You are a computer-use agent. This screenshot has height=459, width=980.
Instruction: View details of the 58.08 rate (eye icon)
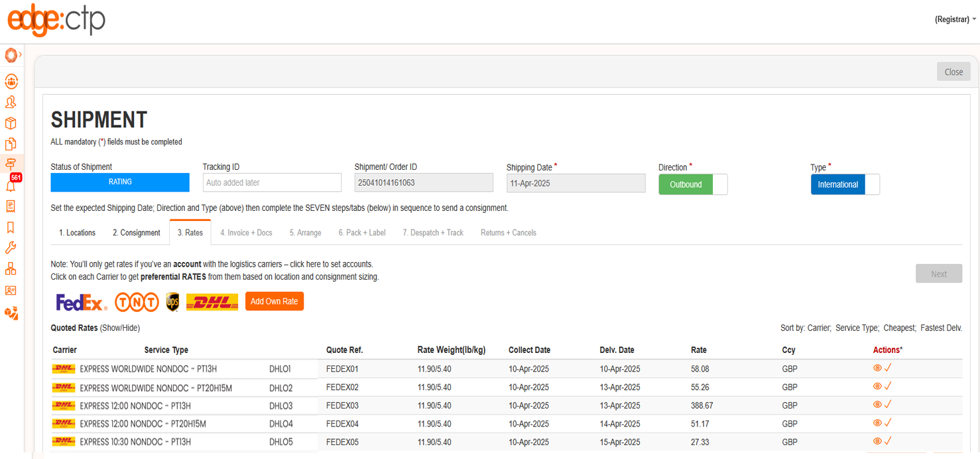877,367
